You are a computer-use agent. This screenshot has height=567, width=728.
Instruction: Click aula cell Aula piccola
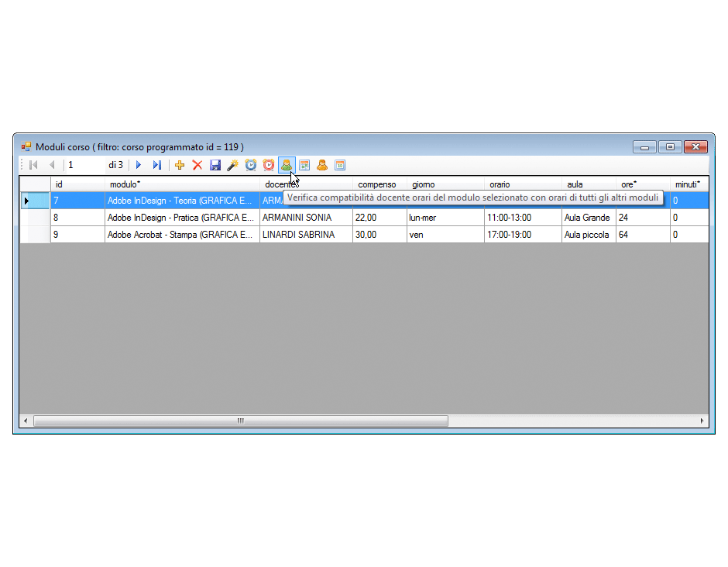(589, 235)
